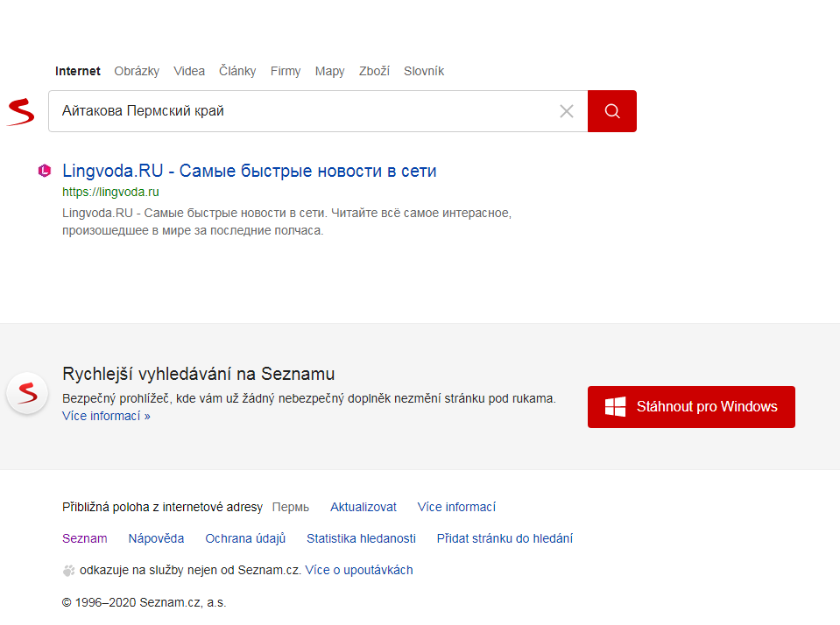Open the Mapy tab
The image size is (840, 625).
point(329,71)
